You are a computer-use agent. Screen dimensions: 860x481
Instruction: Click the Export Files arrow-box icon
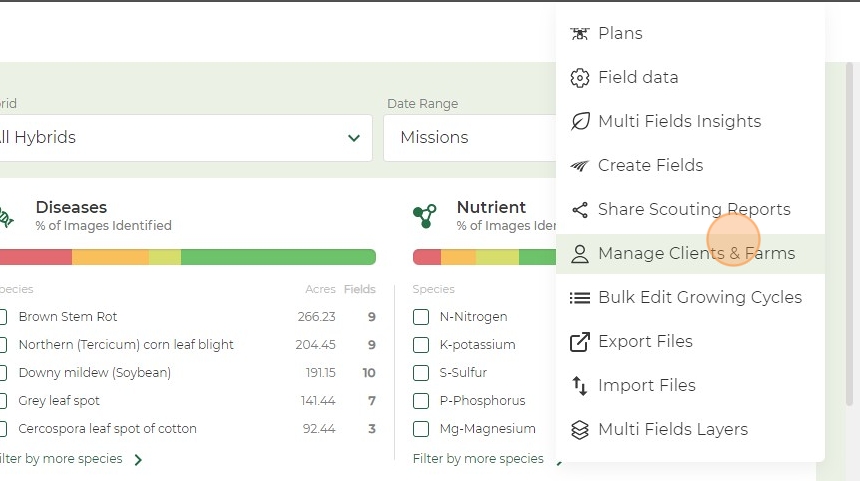(580, 342)
